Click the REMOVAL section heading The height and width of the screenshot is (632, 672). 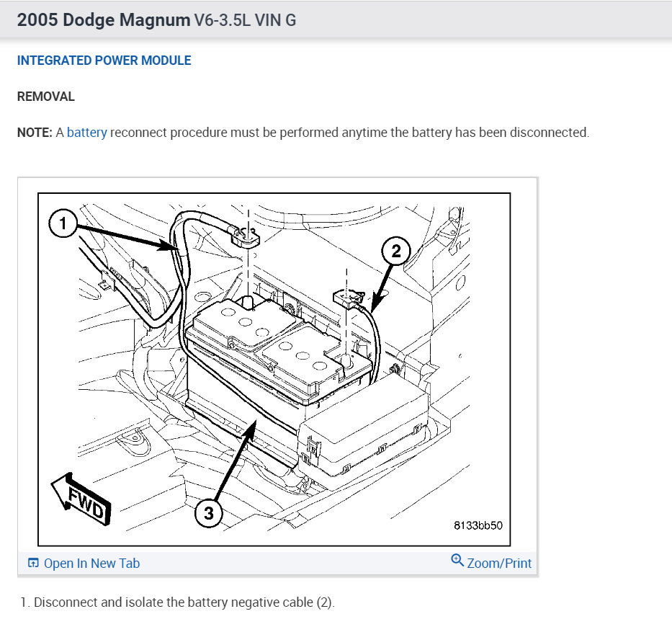46,97
